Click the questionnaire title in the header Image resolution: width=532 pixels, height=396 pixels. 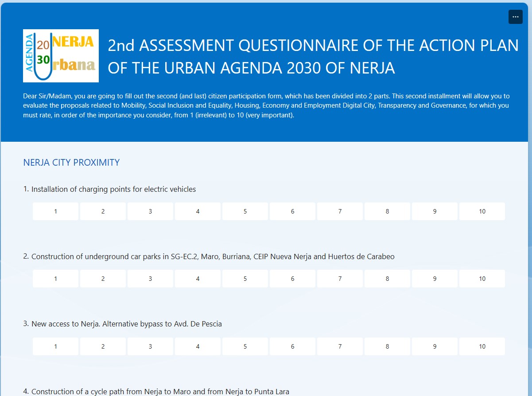(x=313, y=57)
